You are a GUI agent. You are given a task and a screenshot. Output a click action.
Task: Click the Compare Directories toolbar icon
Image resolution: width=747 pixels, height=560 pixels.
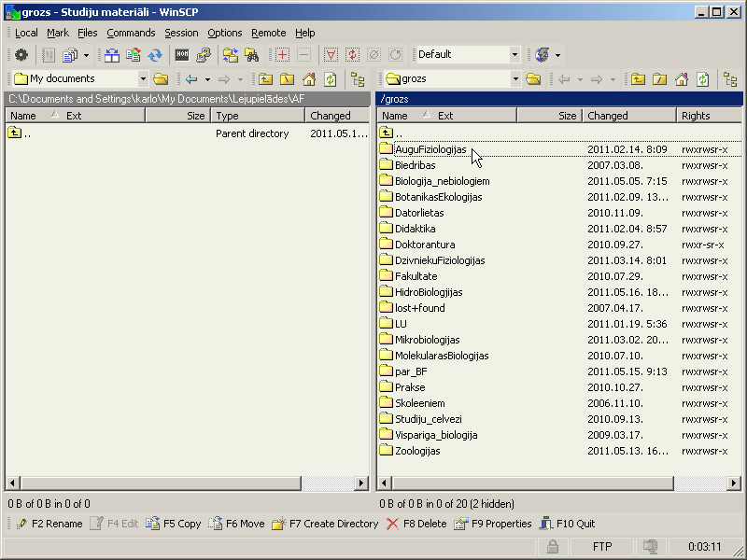coord(112,55)
